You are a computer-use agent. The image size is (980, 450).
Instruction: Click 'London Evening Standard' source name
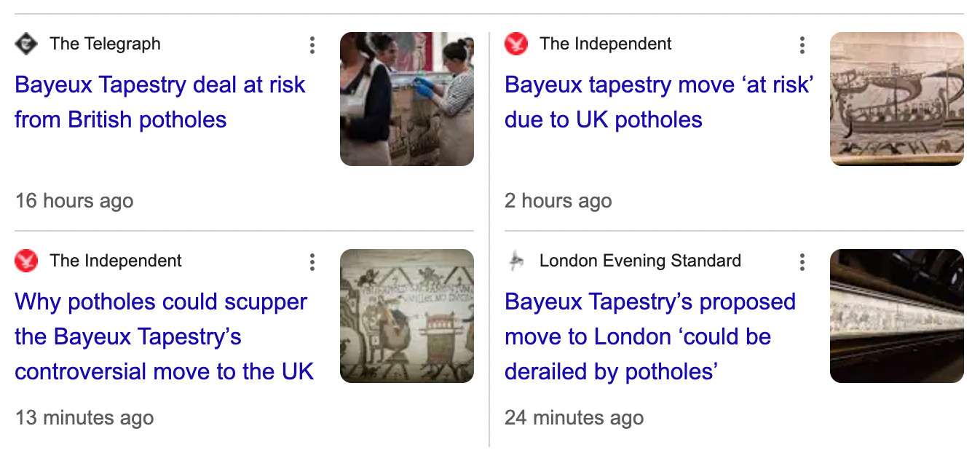tap(640, 261)
